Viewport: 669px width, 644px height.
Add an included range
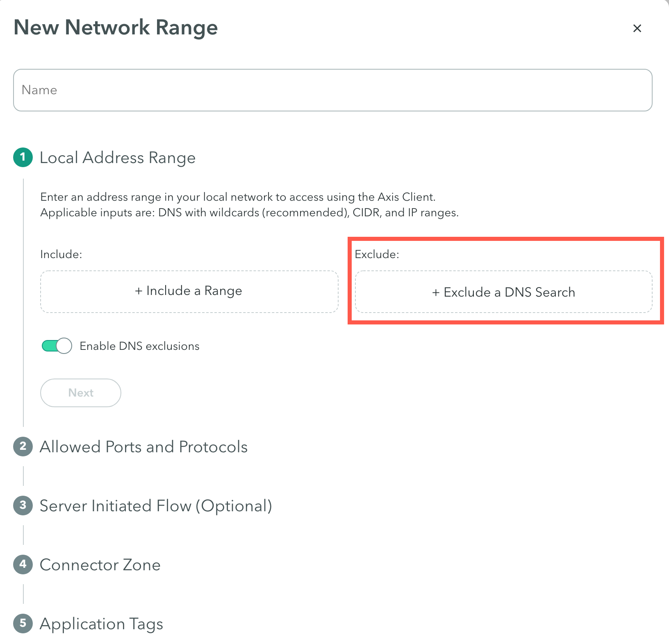pyautogui.click(x=189, y=291)
